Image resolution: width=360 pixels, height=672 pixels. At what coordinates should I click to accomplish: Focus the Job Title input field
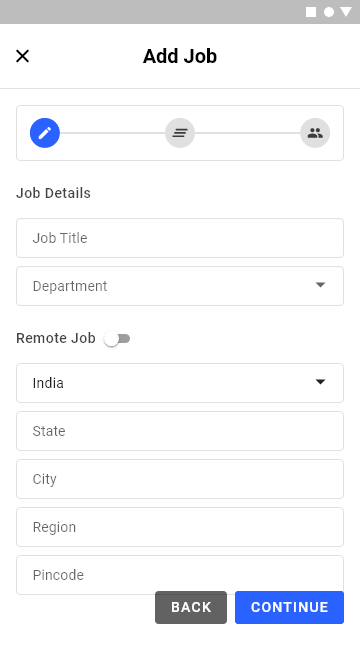coord(180,238)
